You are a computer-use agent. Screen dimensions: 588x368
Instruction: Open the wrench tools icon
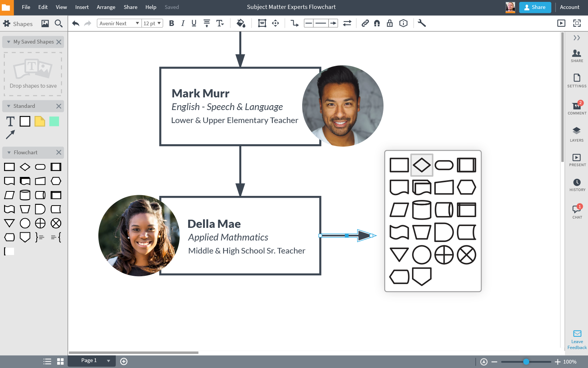(x=422, y=23)
